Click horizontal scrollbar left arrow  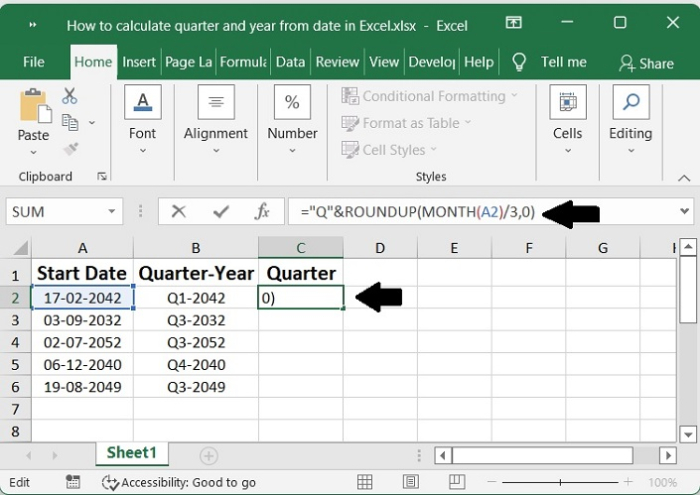[x=443, y=456]
